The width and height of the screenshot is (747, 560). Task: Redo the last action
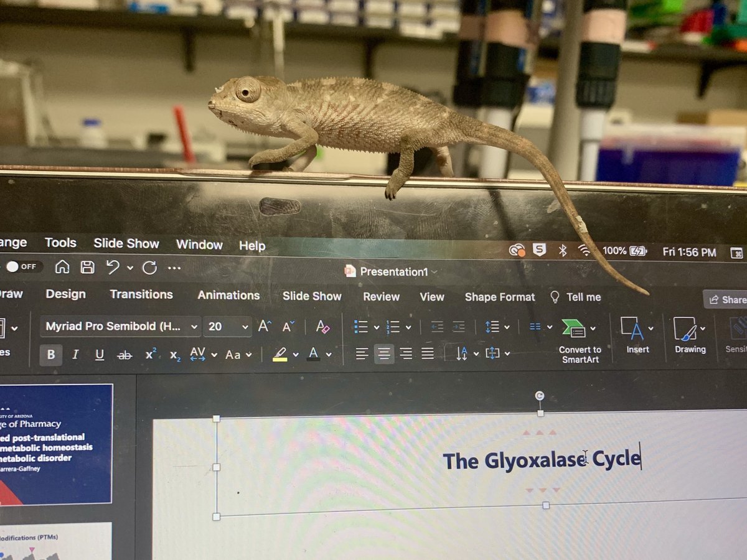click(x=149, y=268)
